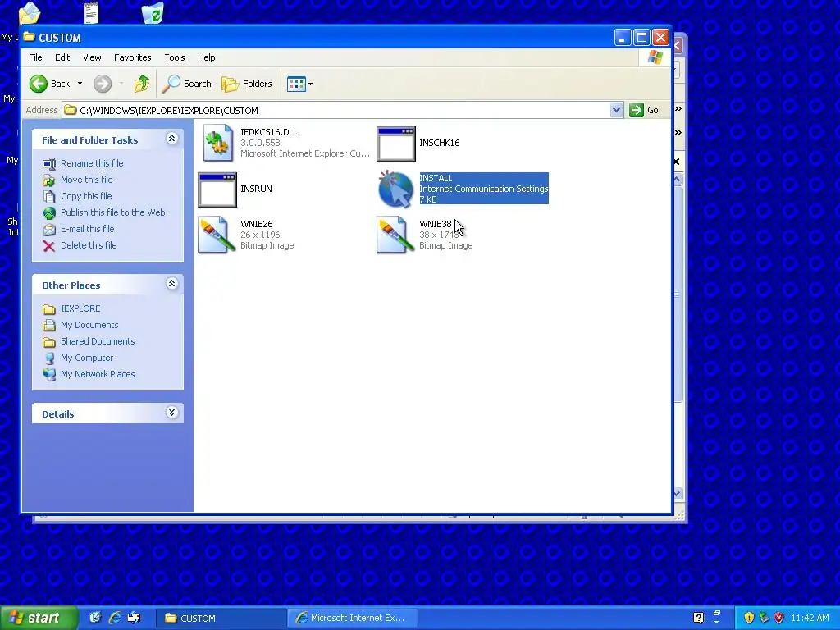Open the Favorites menu
This screenshot has height=630, width=840.
(132, 57)
